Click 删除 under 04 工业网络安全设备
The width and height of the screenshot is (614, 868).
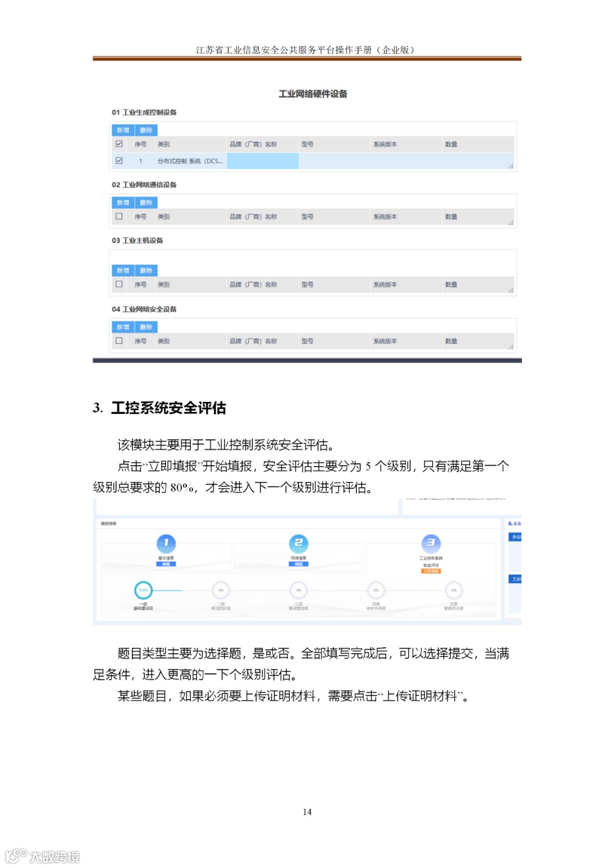point(146,327)
